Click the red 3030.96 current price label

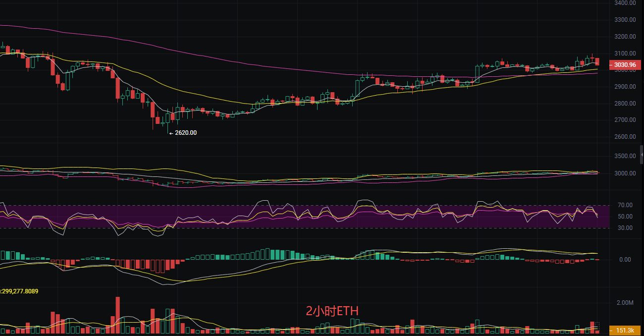[625, 65]
